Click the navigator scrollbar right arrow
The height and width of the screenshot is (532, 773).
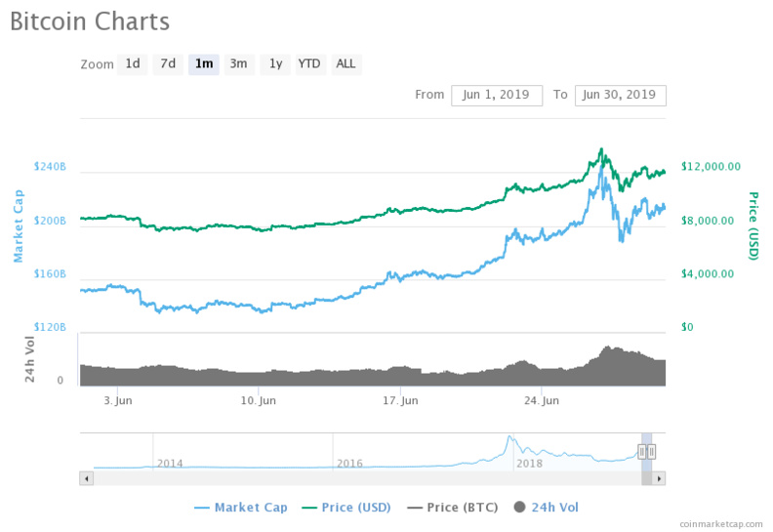(x=659, y=478)
